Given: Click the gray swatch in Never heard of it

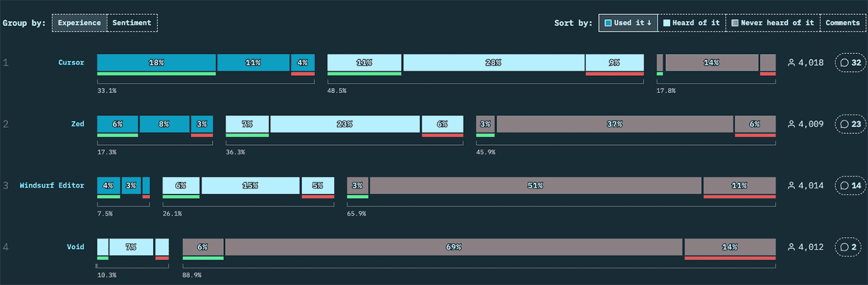Looking at the screenshot, I should point(735,23).
